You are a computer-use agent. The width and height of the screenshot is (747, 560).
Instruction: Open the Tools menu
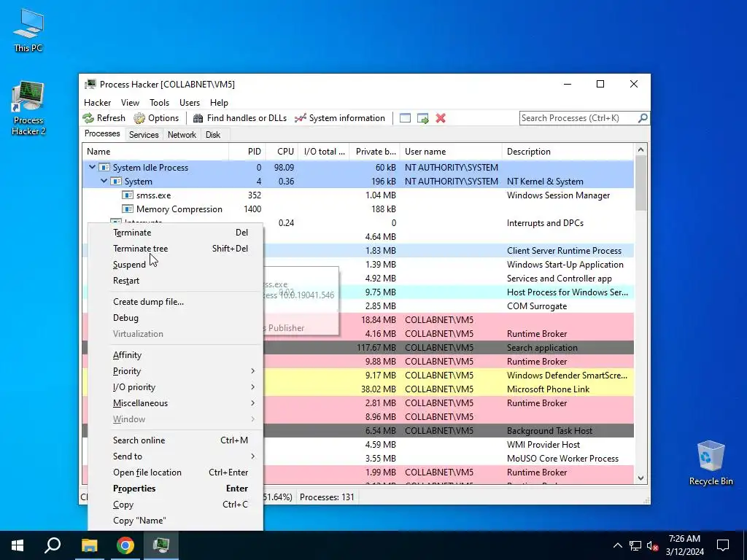[x=159, y=102]
